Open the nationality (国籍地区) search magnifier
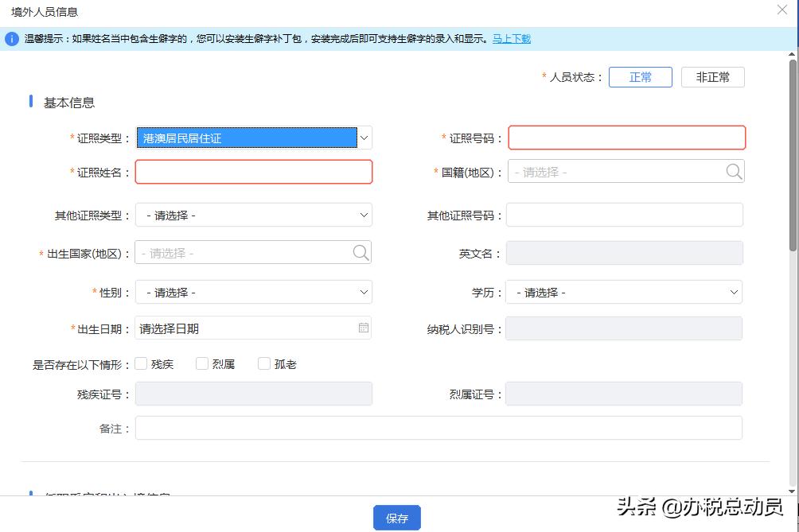 pyautogui.click(x=732, y=170)
